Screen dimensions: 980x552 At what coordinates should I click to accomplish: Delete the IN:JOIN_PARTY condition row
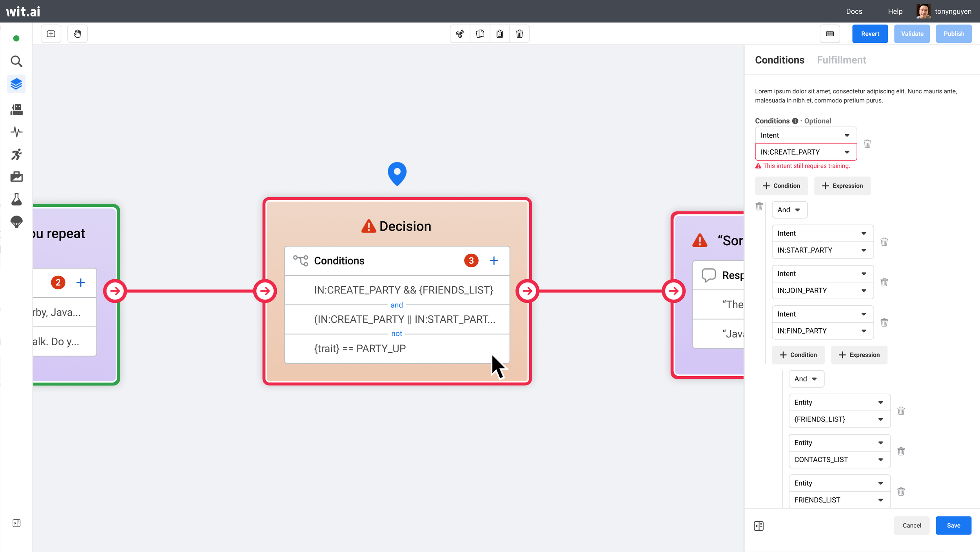point(884,282)
